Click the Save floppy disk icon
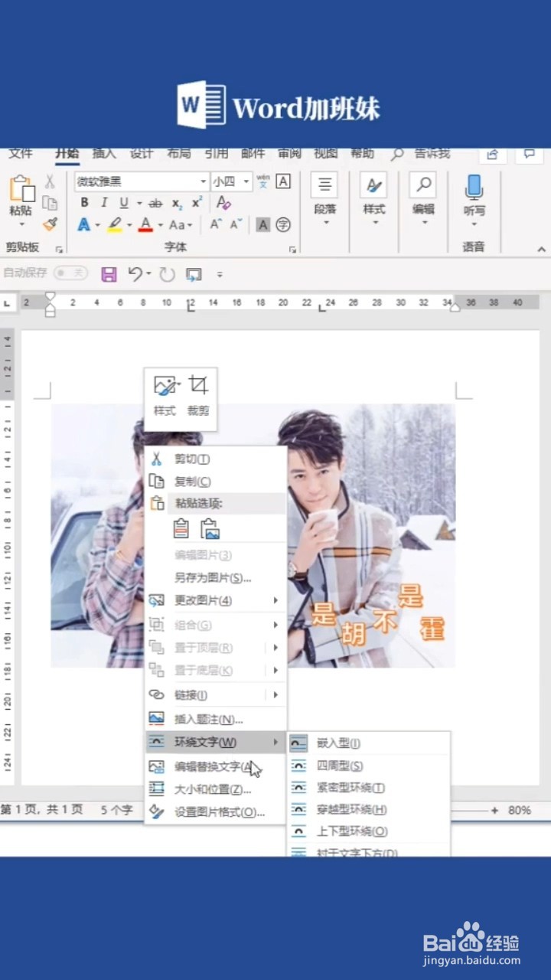551x980 pixels. (x=109, y=273)
